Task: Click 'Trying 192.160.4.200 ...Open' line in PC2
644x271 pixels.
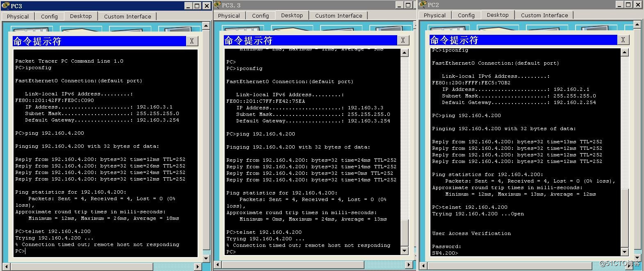Action: [x=478, y=214]
